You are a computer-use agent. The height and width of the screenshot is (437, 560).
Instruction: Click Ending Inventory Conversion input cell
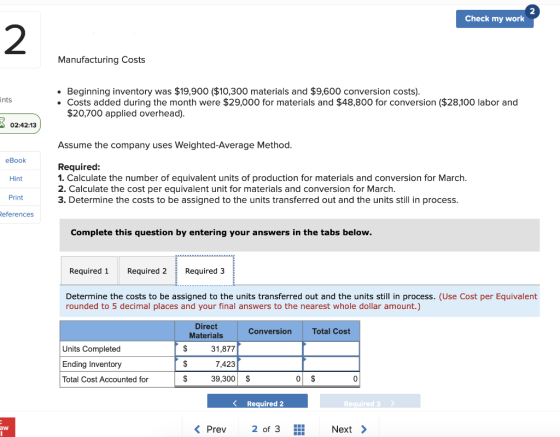pyautogui.click(x=270, y=364)
